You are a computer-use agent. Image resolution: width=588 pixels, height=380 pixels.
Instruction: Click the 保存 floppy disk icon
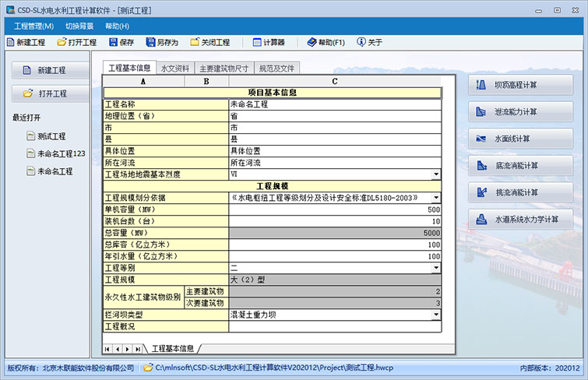click(x=113, y=42)
